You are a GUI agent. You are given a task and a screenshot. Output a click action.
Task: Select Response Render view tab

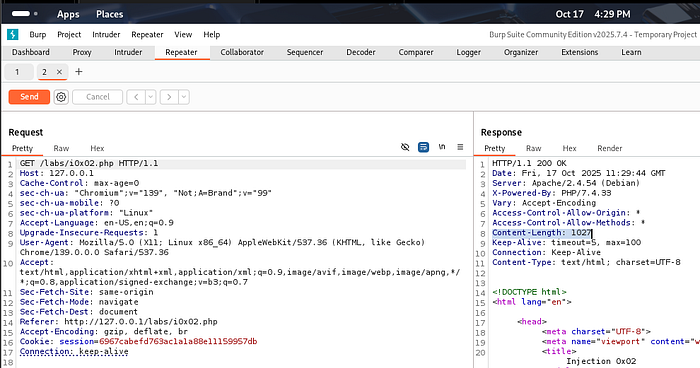click(610, 148)
